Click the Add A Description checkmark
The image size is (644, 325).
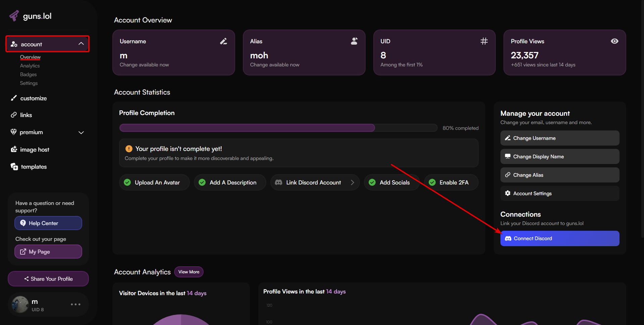[x=202, y=182]
